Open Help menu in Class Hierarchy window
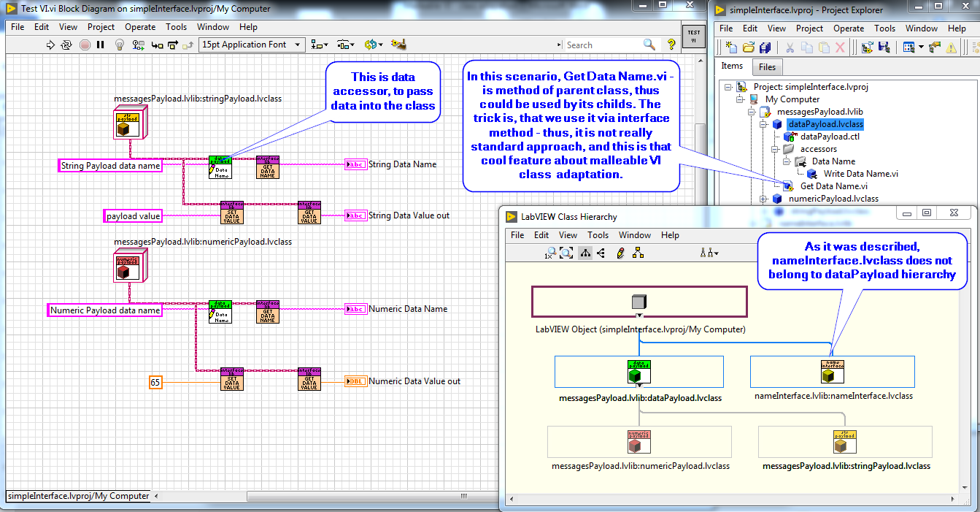 coord(670,235)
